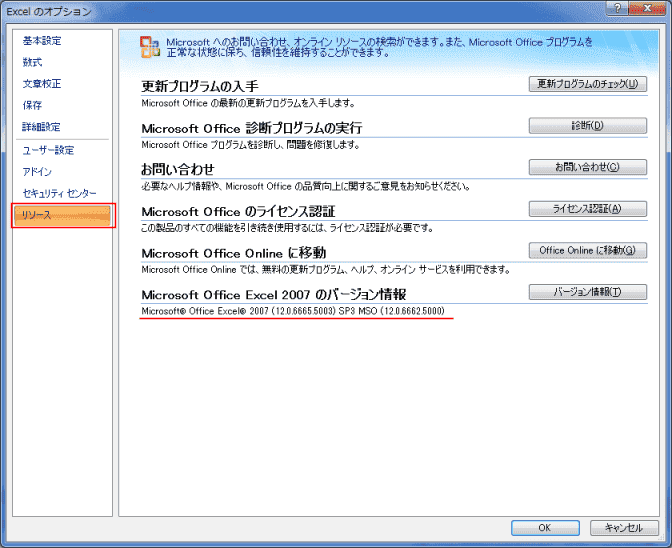Activate Office via ライセンス認証(A) button
Image resolution: width=672 pixels, height=548 pixels.
[x=588, y=209]
